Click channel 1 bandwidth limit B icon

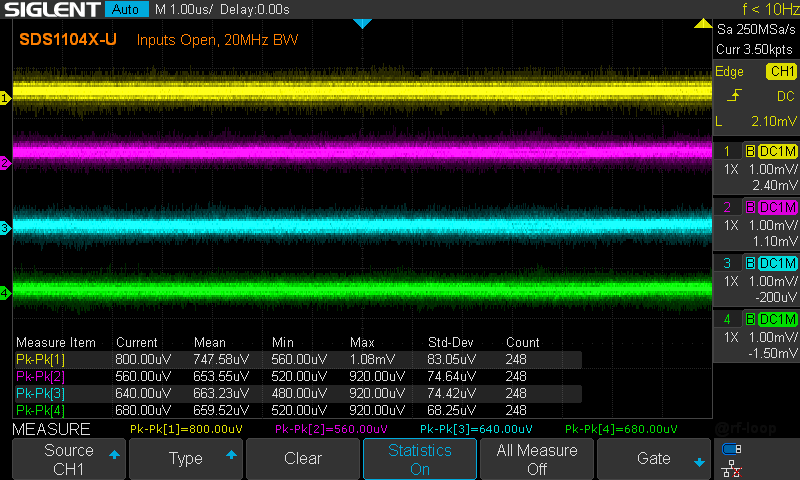click(x=750, y=151)
